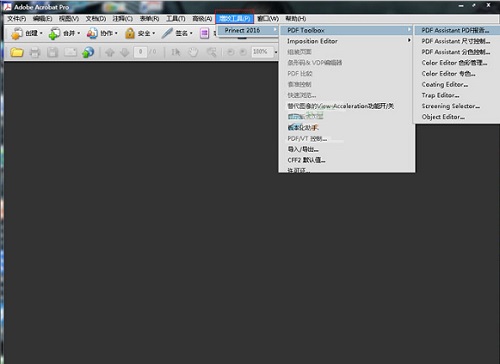
Task: Choose PDF Assistant PDF报告 submenu item
Action: click(x=457, y=30)
